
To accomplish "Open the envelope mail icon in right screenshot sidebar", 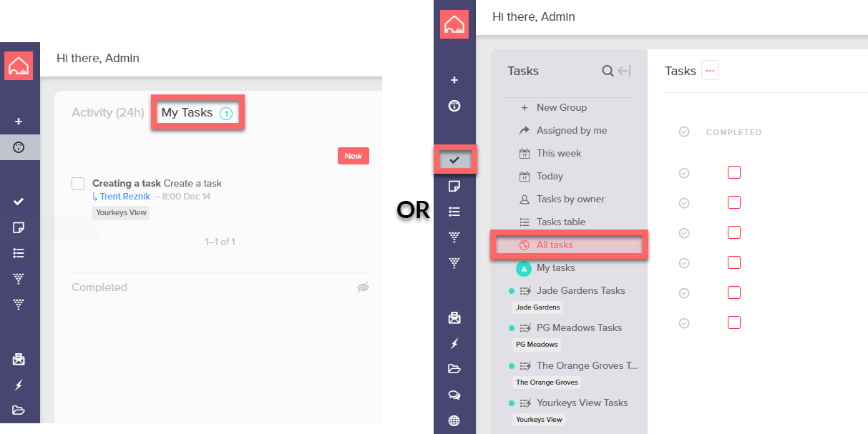I will coord(454,317).
